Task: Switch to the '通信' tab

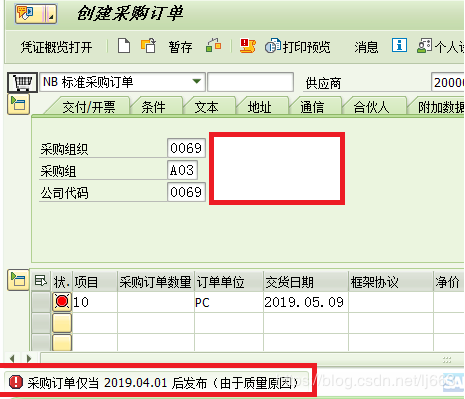Action: [x=312, y=107]
